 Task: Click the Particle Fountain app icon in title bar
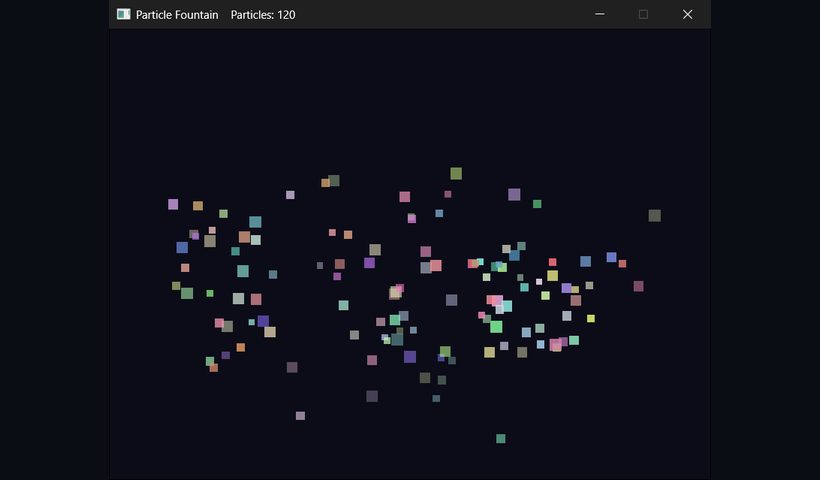[x=123, y=14]
